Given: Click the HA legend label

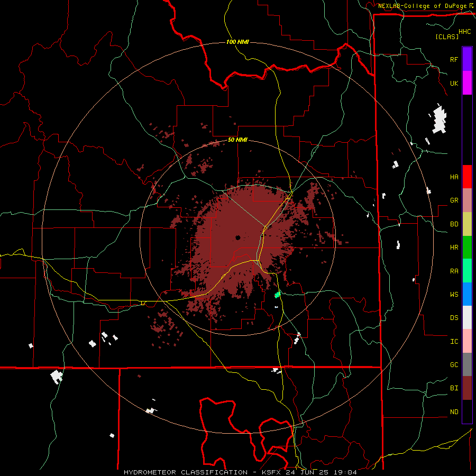Looking at the screenshot, I should tap(454, 177).
